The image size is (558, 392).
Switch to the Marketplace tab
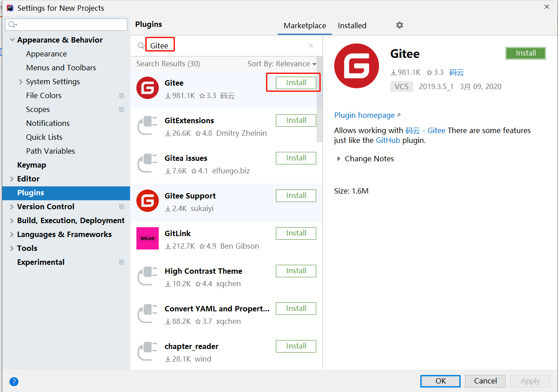coord(305,26)
